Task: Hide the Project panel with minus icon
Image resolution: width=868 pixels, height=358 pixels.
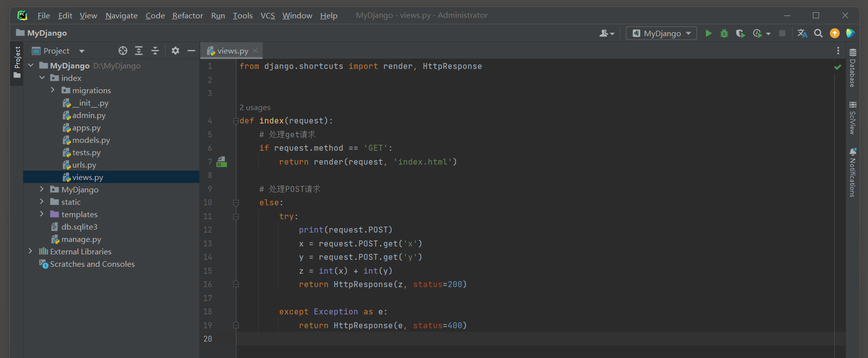Action: click(191, 51)
